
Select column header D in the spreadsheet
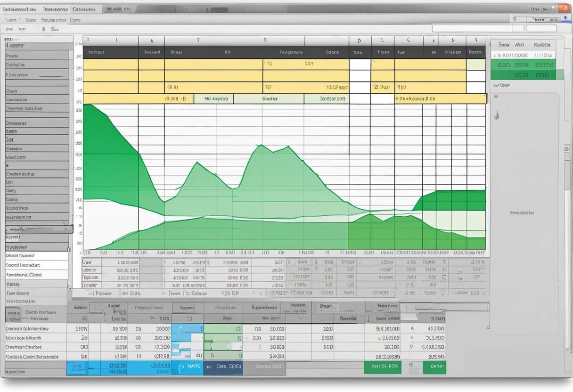359,41
